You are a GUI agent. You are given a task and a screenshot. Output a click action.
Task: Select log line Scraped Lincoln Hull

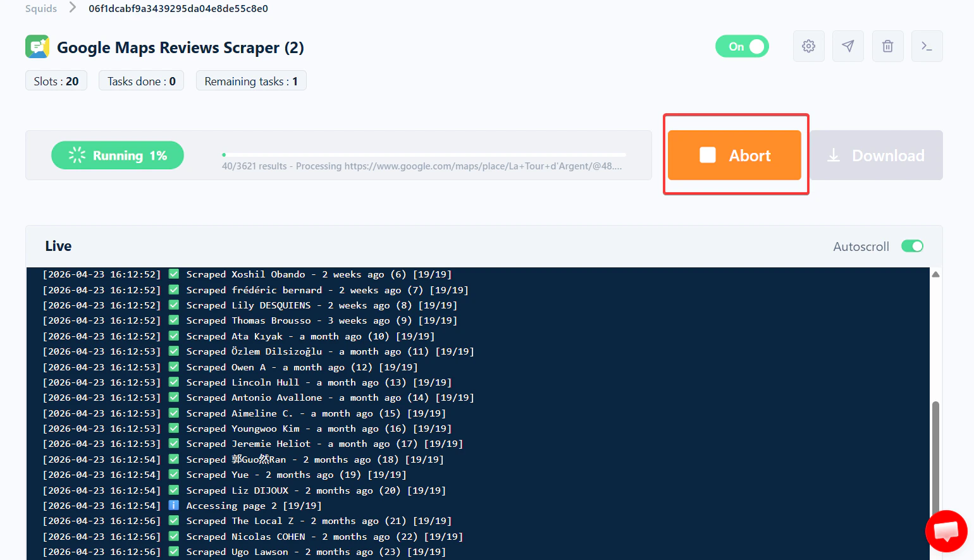coord(247,382)
